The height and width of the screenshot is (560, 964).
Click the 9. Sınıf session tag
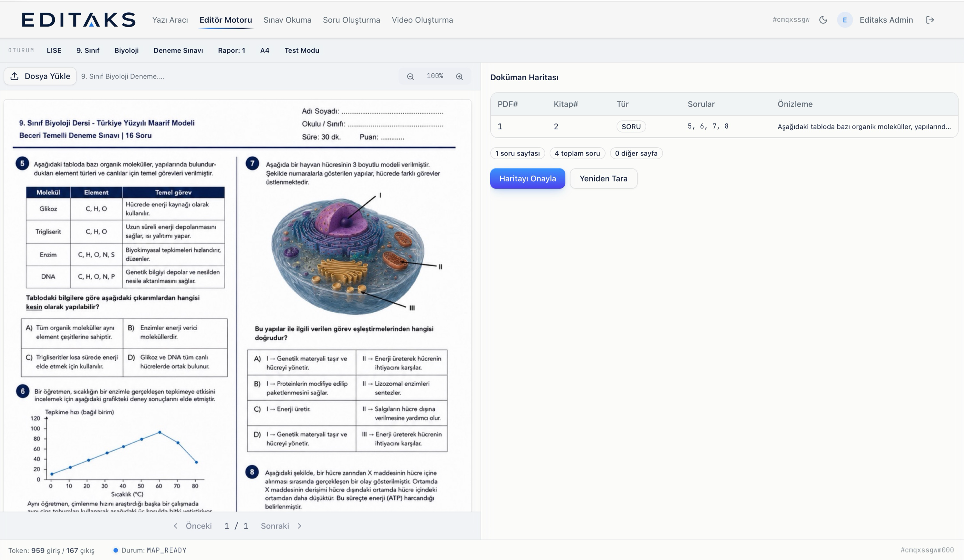87,51
